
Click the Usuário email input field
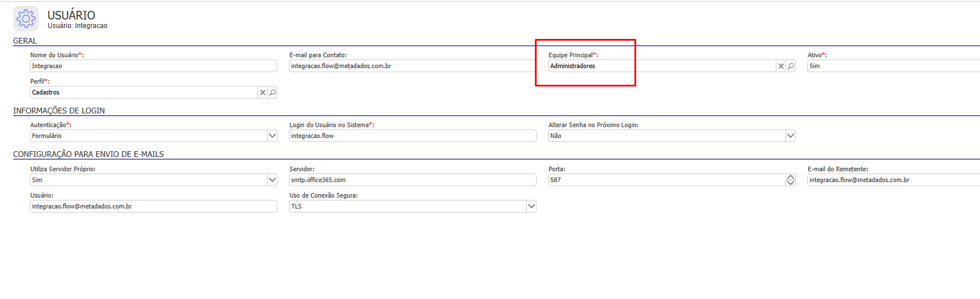[153, 206]
